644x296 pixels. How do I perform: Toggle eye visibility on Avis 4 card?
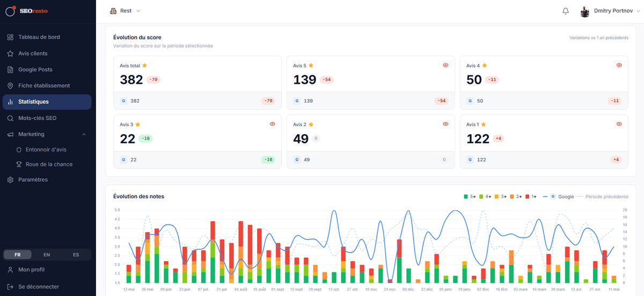(x=619, y=65)
